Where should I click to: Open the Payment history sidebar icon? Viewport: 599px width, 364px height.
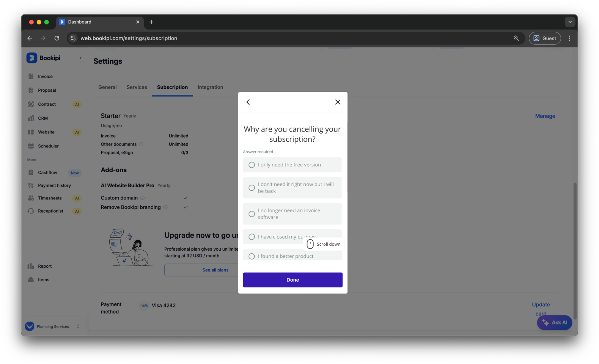click(x=31, y=185)
